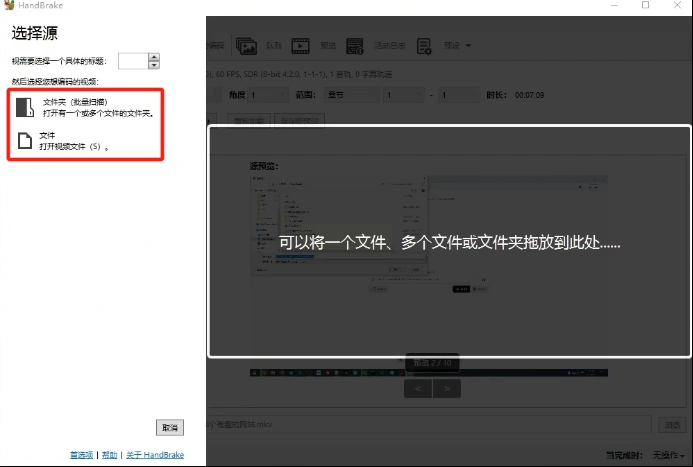Click the preview (预览) filmstrip icon in toolbar
This screenshot has width=693, height=467.
point(301,46)
